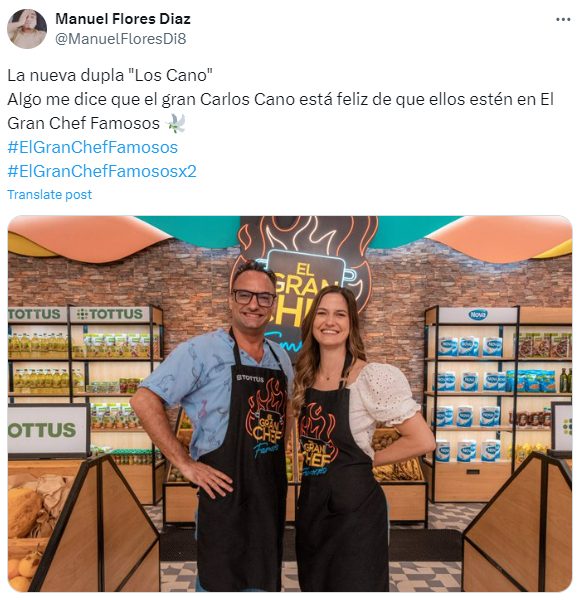
Task: Open the three-dot more options menu
Action: coord(563,19)
